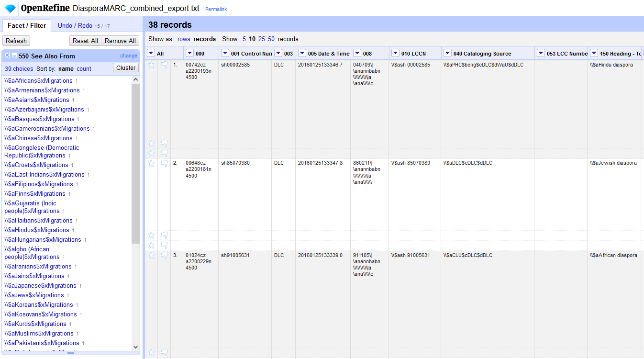Viewport: 644px width, 359px height.
Task: Click the facet change link
Action: coord(129,56)
